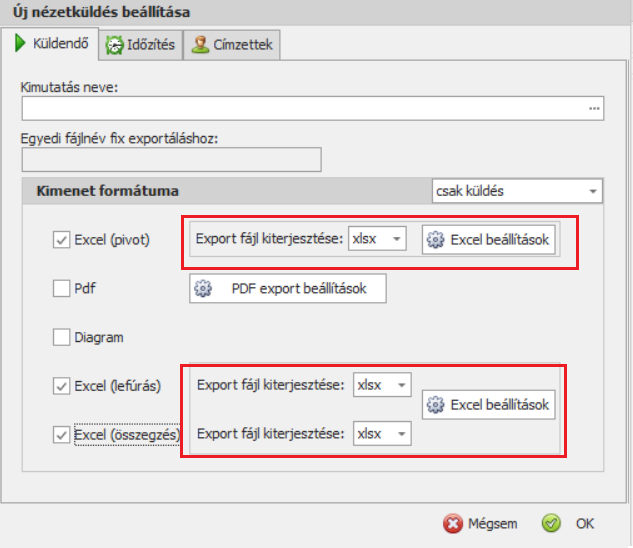Viewport: 633px width, 548px height.
Task: Click the clock icon on Időzítés tab
Action: pos(115,45)
